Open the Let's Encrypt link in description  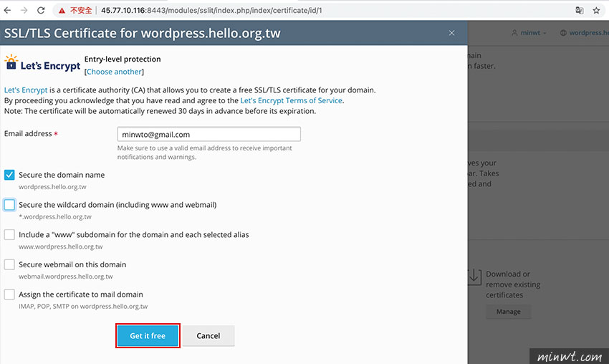(26, 90)
